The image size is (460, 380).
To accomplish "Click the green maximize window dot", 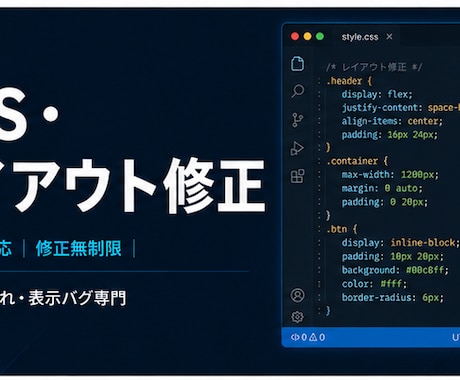I will pos(320,36).
